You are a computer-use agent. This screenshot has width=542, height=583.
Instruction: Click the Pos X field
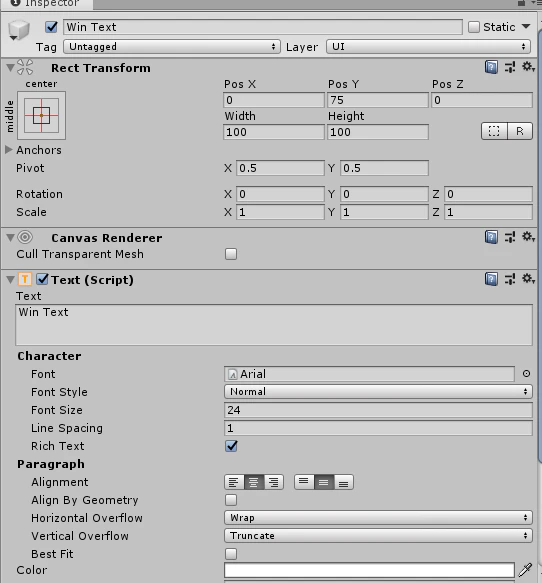click(x=274, y=100)
